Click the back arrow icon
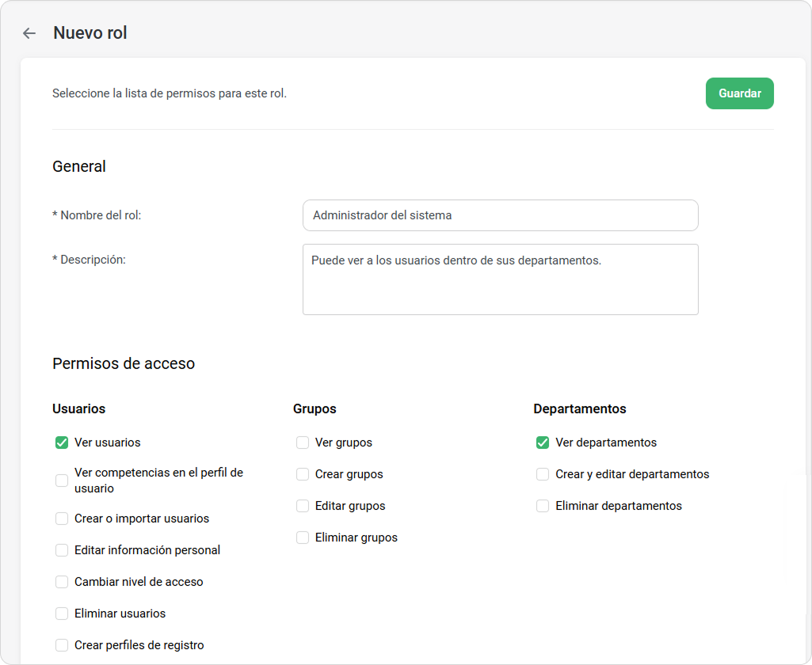The image size is (812, 665). [x=29, y=33]
